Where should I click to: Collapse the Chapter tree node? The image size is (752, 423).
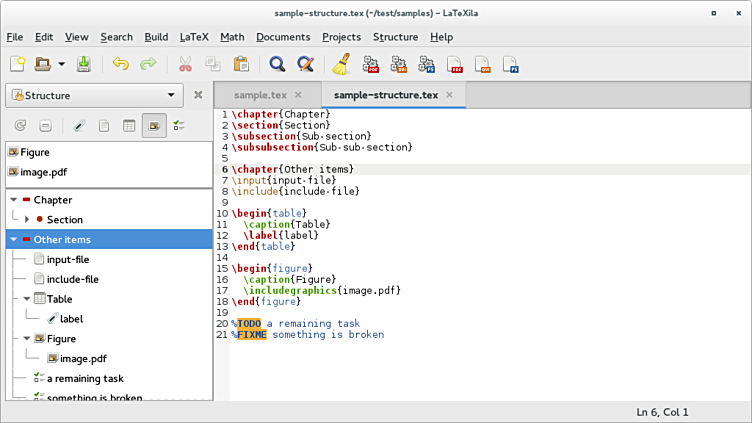[13, 200]
